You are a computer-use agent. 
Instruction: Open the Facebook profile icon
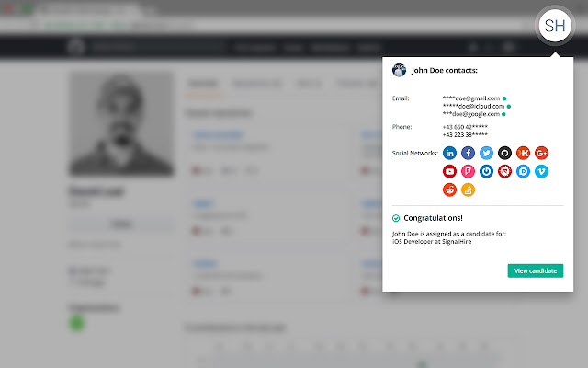(468, 153)
